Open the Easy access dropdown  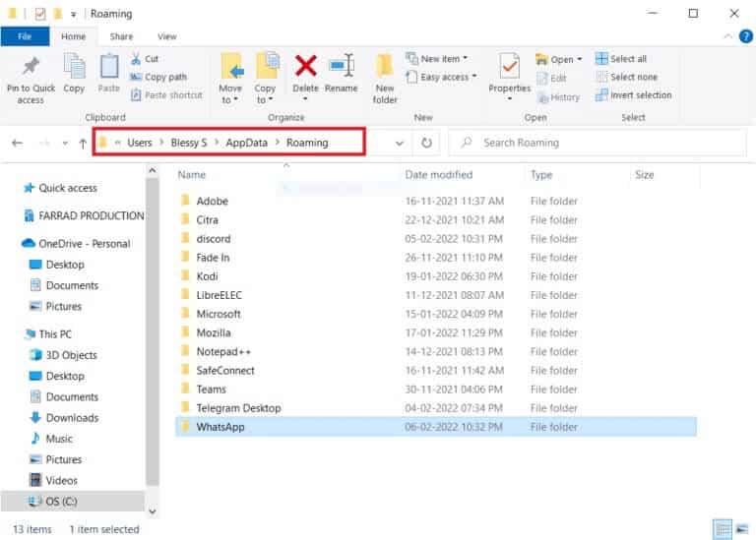click(x=441, y=77)
